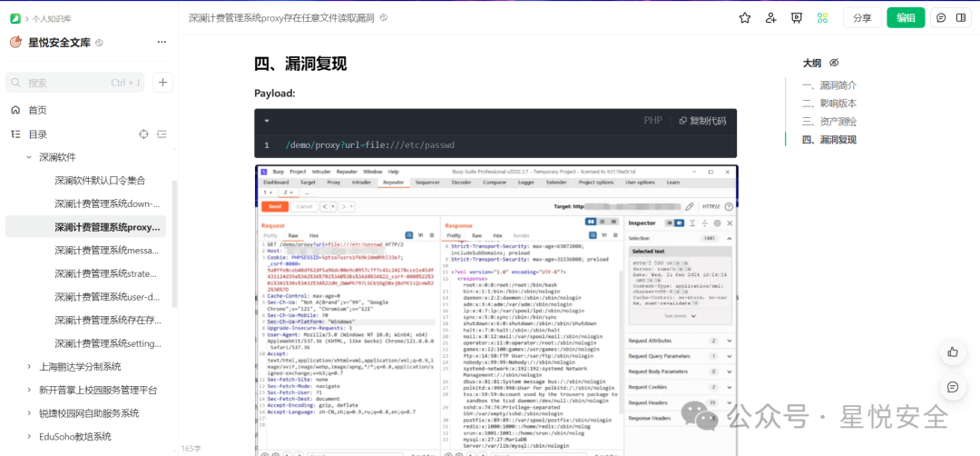The image size is (980, 456).
Task: Jump to 二、影响版本 in outline
Action: [x=829, y=104]
